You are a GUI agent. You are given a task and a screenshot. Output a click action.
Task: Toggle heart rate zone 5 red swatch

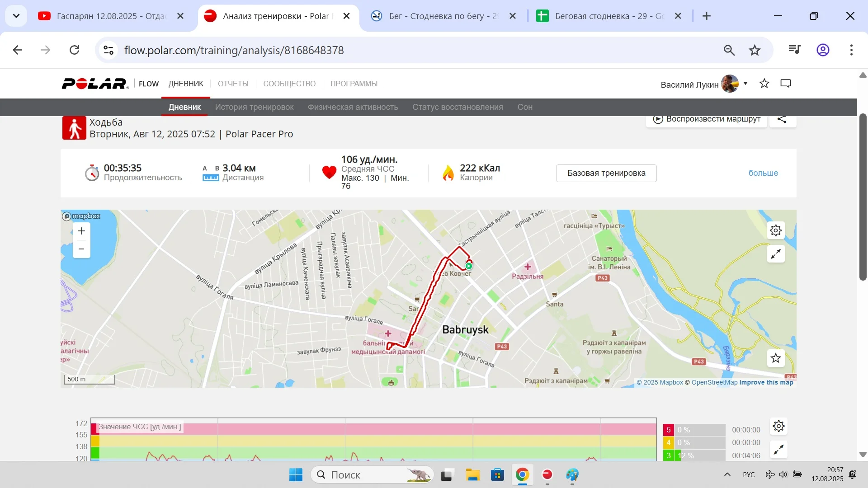coord(668,430)
